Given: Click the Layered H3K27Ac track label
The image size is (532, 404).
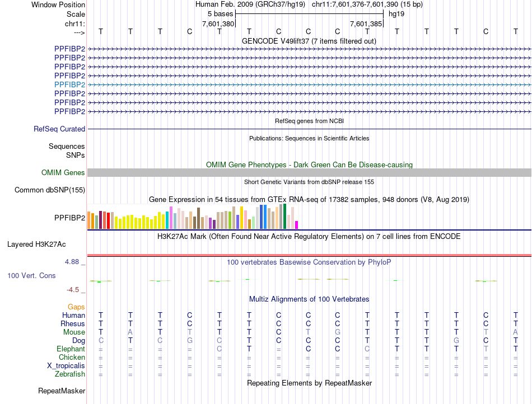Looking at the screenshot, I should click(x=36, y=244).
